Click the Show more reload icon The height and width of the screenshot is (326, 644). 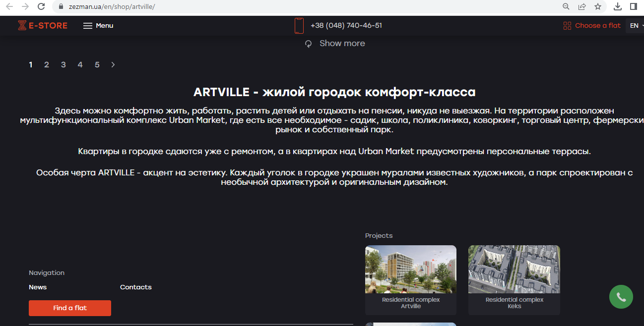308,44
